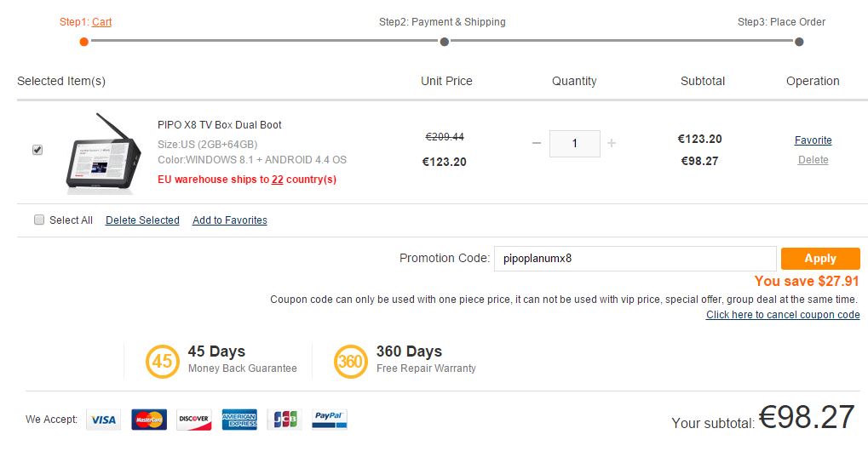
Task: Click the MasterCard payment icon
Action: click(x=149, y=420)
